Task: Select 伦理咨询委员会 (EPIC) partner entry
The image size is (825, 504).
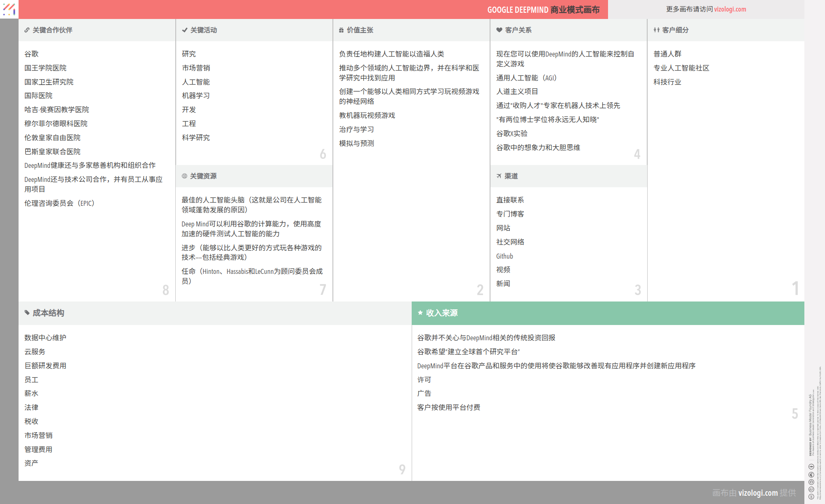Action: coord(59,203)
